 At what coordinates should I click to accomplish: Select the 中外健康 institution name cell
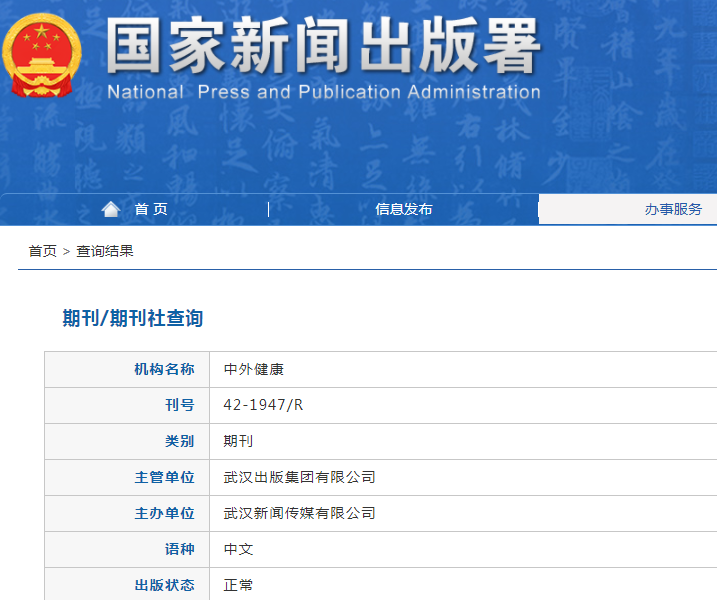click(x=254, y=369)
